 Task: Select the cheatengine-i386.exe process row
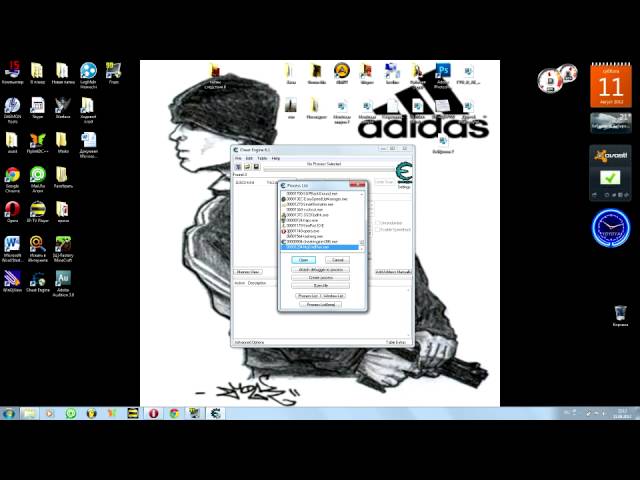(320, 242)
